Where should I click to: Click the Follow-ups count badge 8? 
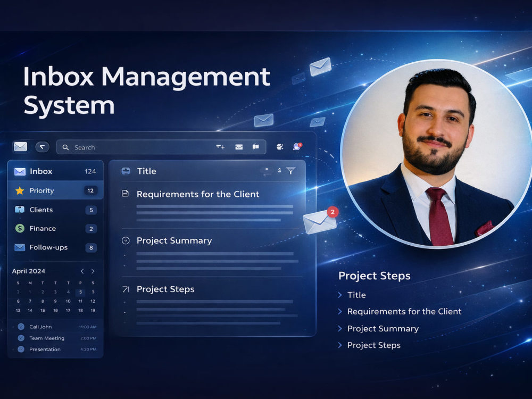tap(91, 248)
